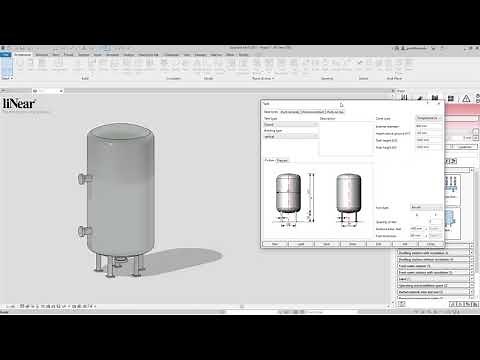Click the warning triangle icon in side panel
This screenshot has height=360, width=480.
click(466, 98)
